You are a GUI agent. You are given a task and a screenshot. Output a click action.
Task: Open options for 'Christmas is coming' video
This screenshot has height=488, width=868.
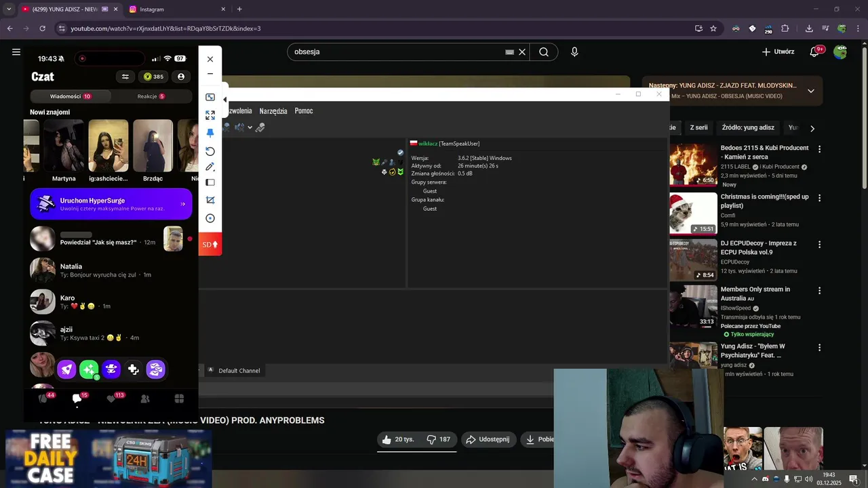click(x=819, y=198)
